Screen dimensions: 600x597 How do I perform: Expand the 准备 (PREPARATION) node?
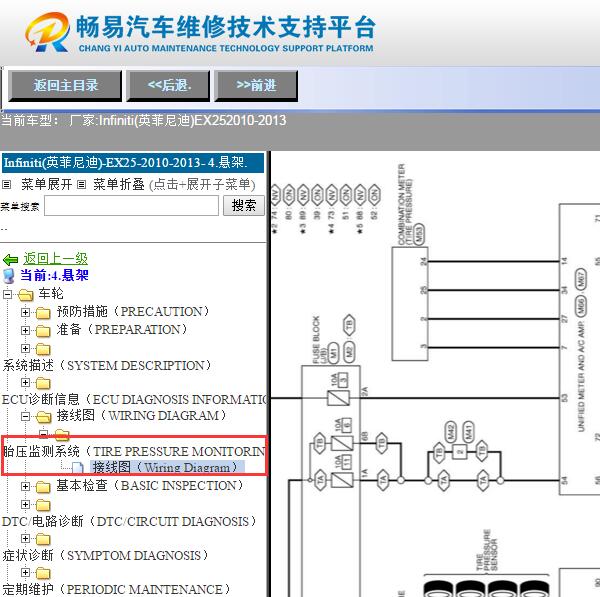25,330
